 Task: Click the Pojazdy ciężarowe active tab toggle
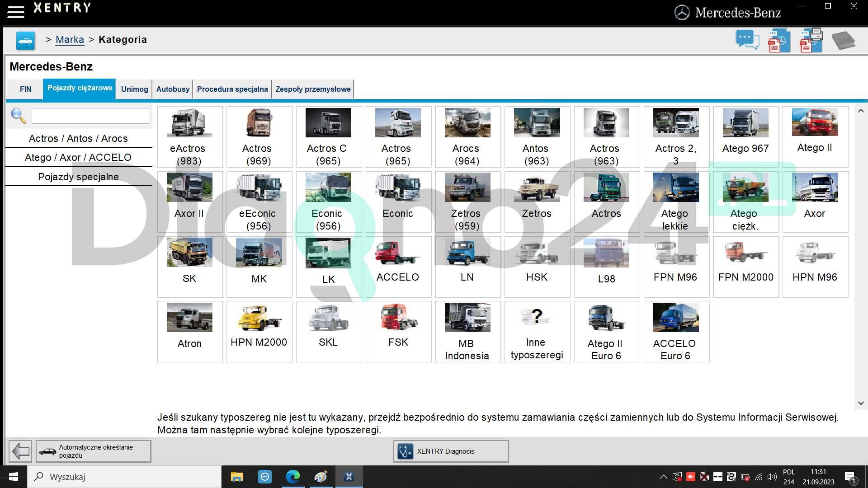(79, 88)
